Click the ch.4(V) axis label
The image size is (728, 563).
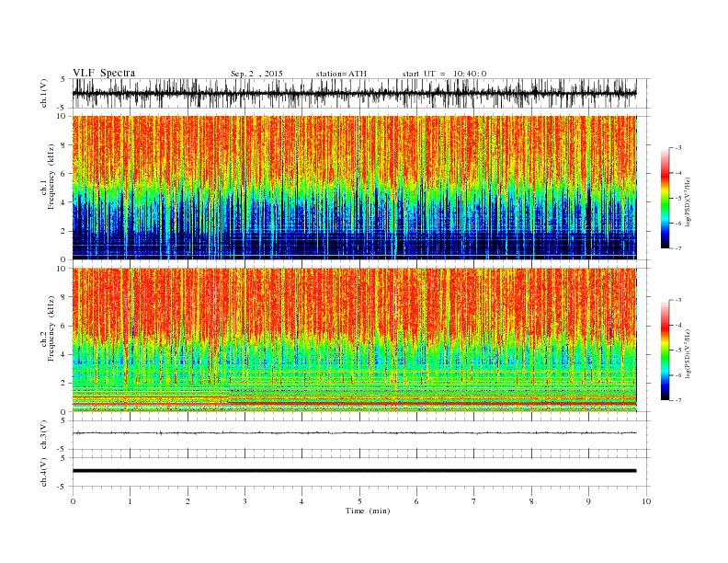click(x=44, y=472)
